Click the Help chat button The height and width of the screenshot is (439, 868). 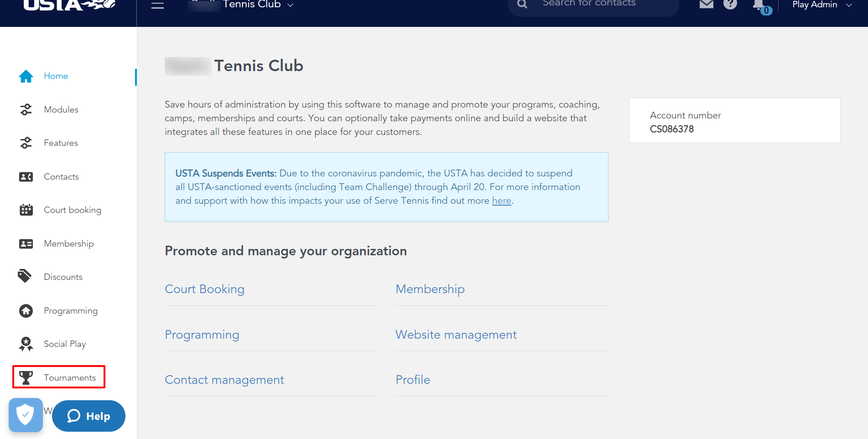click(x=88, y=416)
